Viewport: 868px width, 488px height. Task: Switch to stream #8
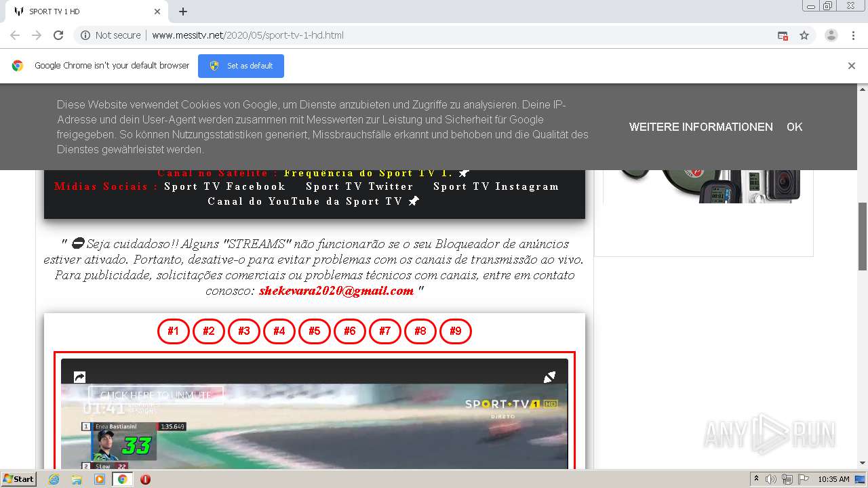point(420,331)
